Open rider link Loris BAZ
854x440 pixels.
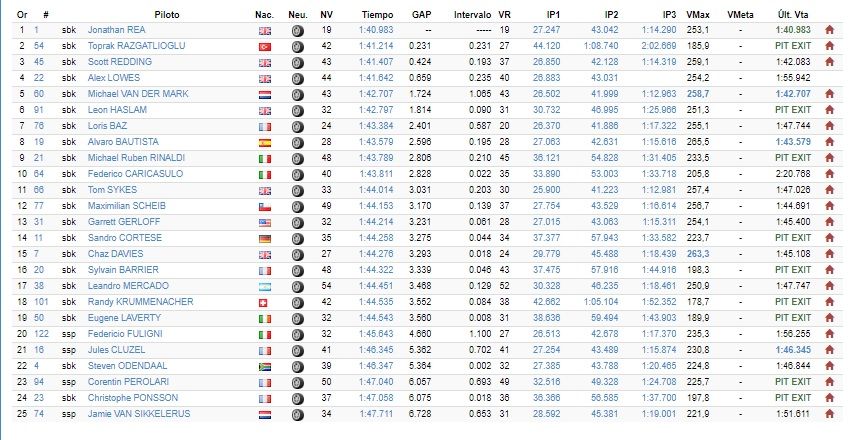point(107,126)
